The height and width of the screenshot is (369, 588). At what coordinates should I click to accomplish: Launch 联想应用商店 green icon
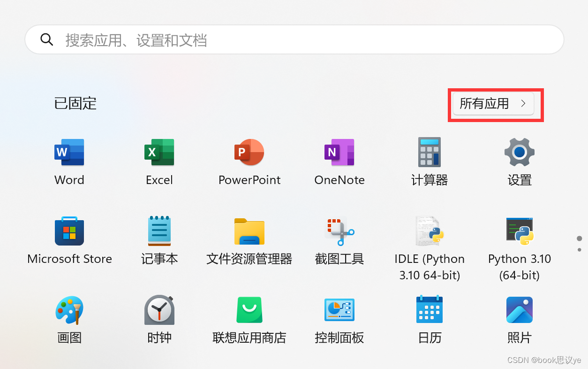(x=249, y=310)
